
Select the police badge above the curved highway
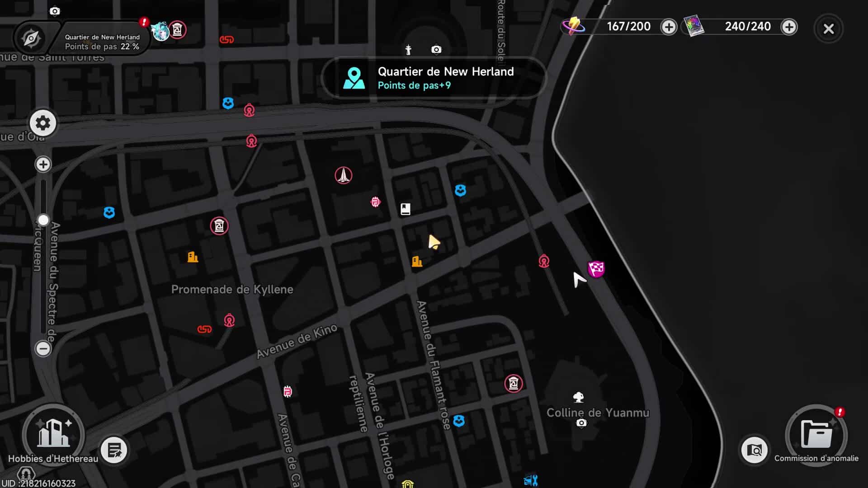[x=228, y=103]
